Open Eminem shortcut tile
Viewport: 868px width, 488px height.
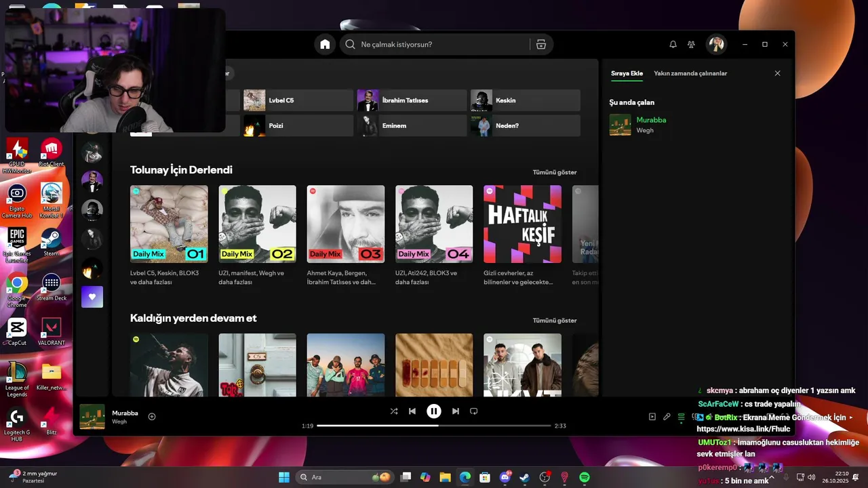(x=412, y=125)
